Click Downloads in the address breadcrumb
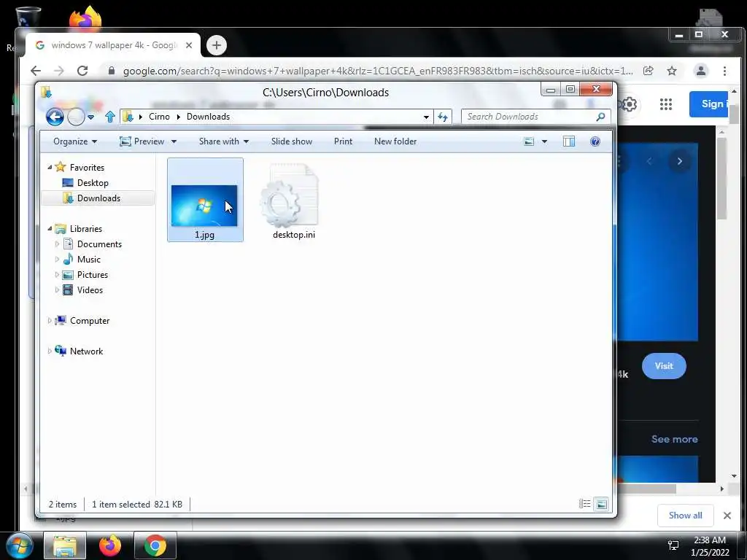The height and width of the screenshot is (560, 747). click(208, 117)
